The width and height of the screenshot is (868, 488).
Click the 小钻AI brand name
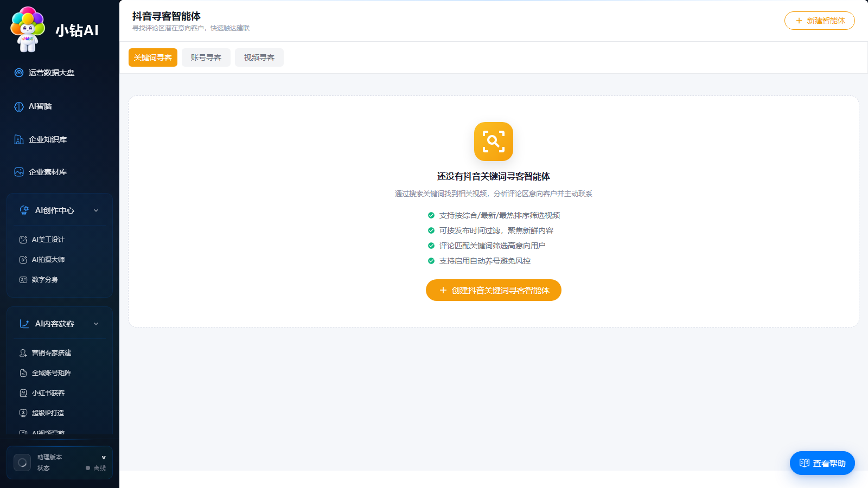pyautogui.click(x=77, y=30)
